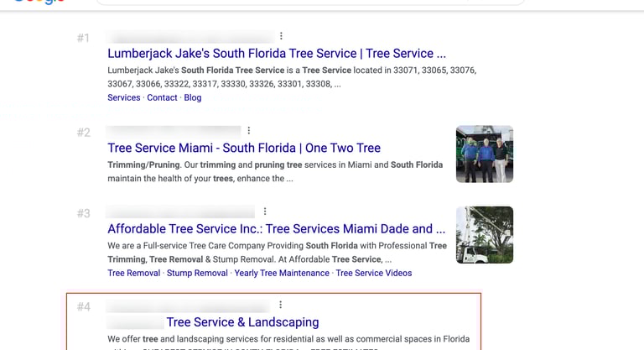Click the Google logo at top
This screenshot has width=644, height=350.
(40, 2)
